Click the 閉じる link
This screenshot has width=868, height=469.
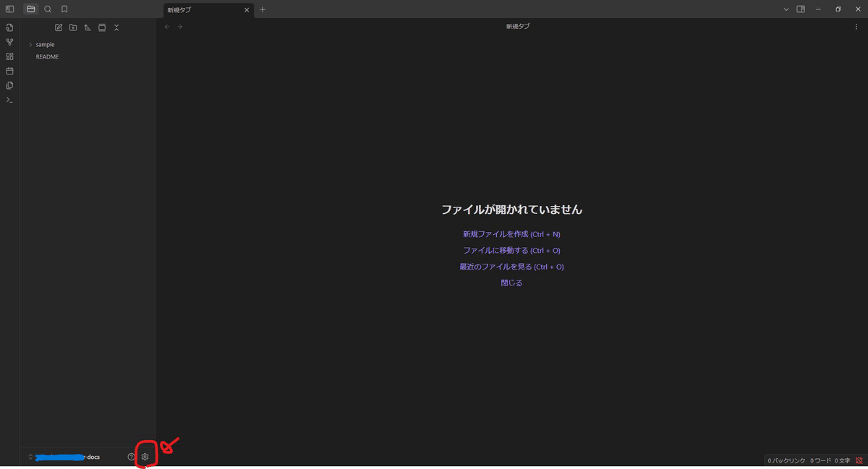click(511, 282)
